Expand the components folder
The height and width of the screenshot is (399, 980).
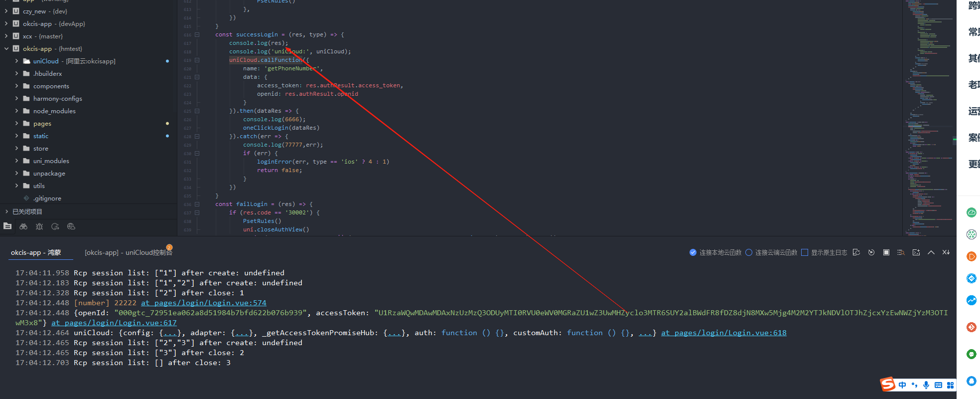(x=16, y=86)
